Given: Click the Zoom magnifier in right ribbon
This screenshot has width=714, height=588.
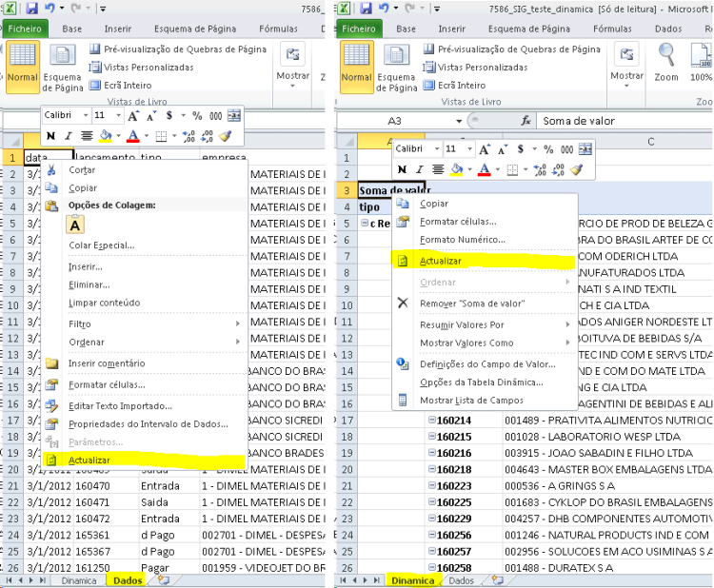Looking at the screenshot, I should (x=666, y=63).
